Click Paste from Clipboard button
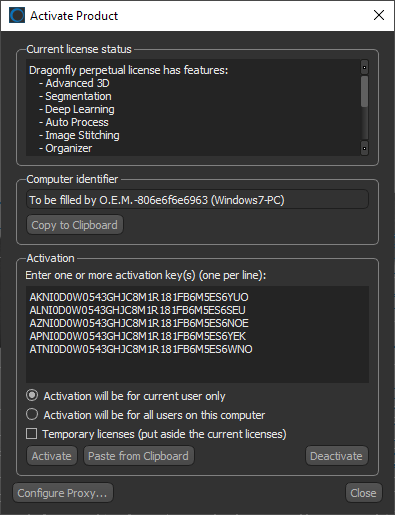This screenshot has height=515, width=395. pos(138,456)
